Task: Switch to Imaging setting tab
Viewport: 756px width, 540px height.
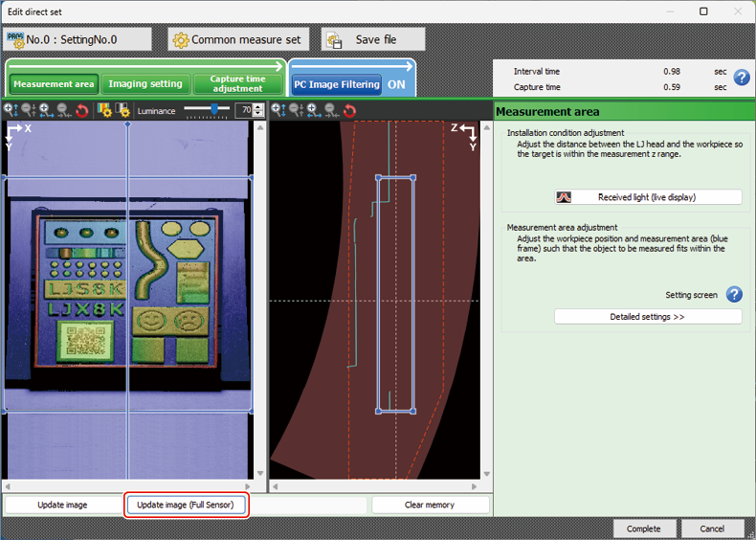Action: coord(145,84)
